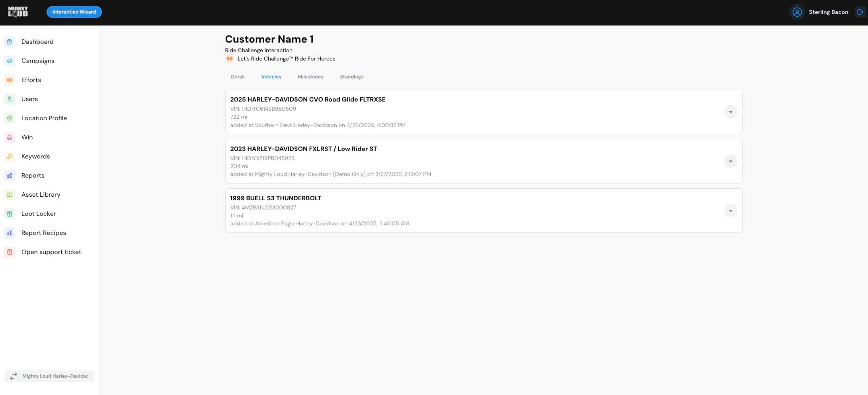This screenshot has height=395, width=868.
Task: Open the Asset Library
Action: click(41, 195)
